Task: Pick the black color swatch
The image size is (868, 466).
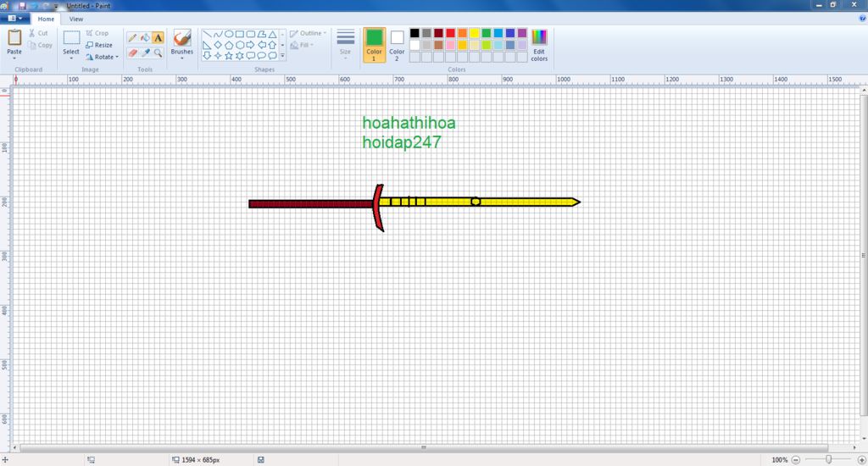Action: tap(415, 33)
